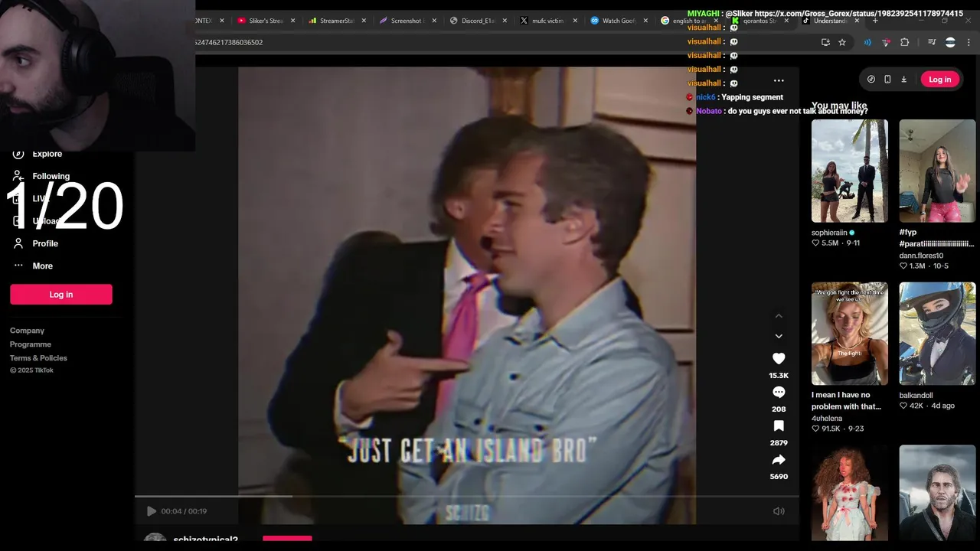Expand the More menu item

43,266
